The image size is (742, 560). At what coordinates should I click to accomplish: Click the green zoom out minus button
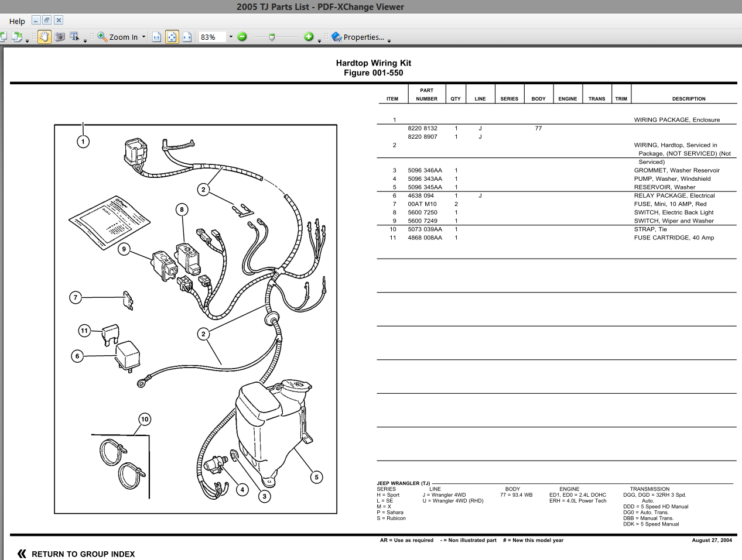[242, 37]
